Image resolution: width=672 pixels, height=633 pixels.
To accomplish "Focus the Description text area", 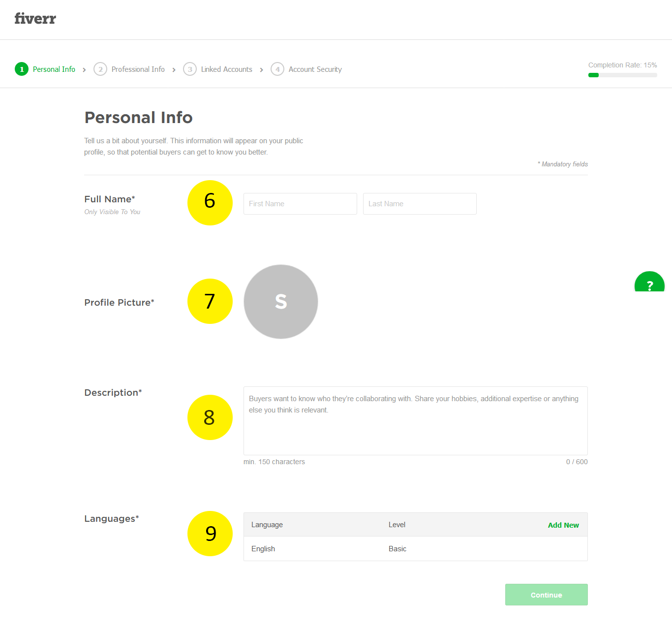I will [416, 421].
